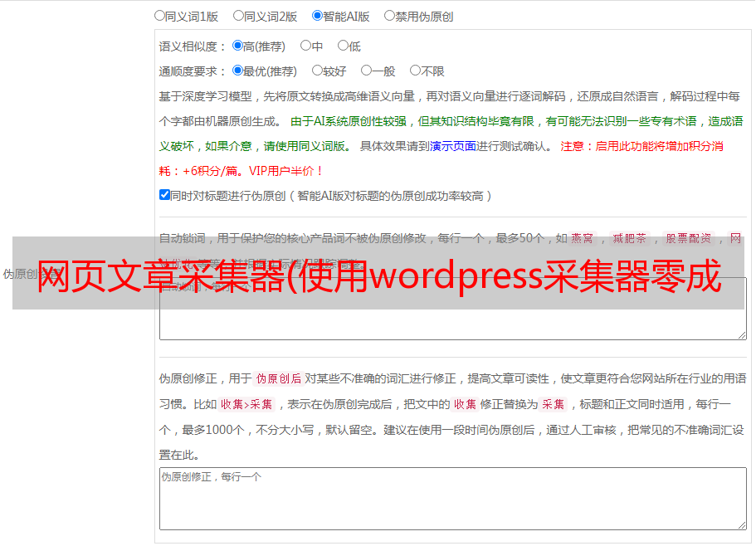This screenshot has width=756, height=546.
Task: Grab the 自动锁词 textarea resize handle
Action: pyautogui.click(x=741, y=334)
